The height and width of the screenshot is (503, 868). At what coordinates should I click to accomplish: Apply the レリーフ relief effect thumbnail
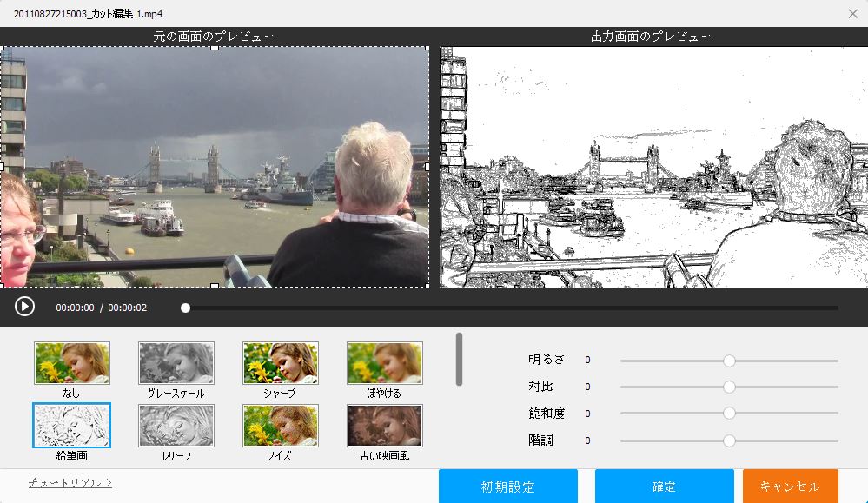tap(176, 425)
